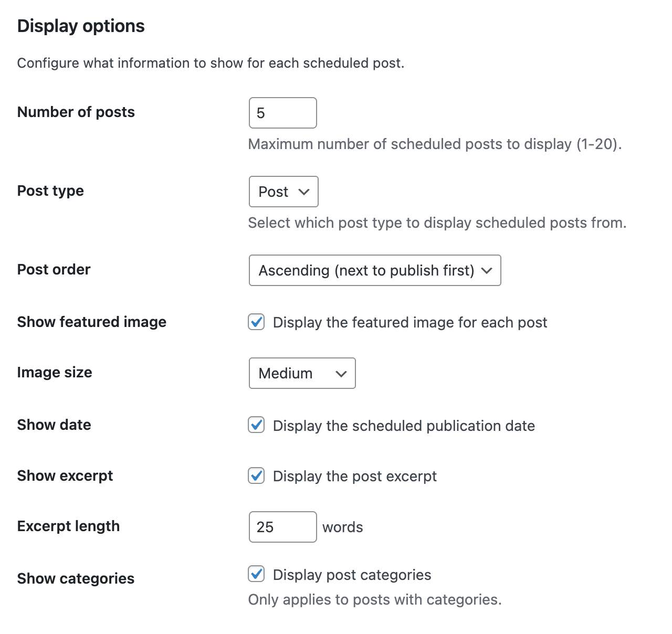Click the Number of posts input field
672x634 pixels.
tap(282, 113)
